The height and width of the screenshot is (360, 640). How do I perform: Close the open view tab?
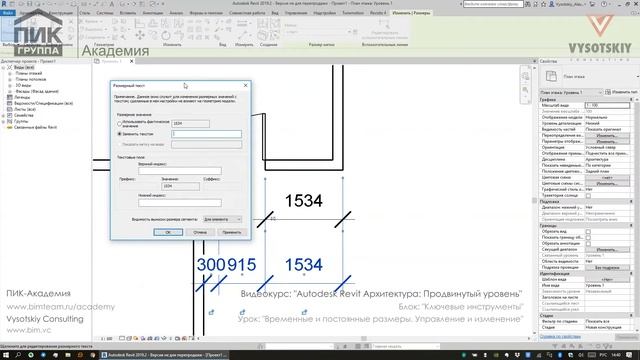point(131,61)
